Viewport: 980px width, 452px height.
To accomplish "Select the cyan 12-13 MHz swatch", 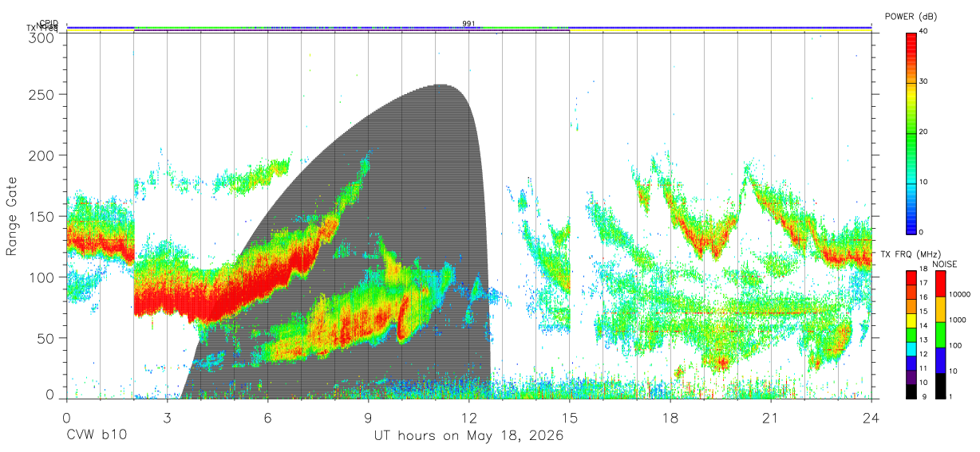I will (911, 348).
